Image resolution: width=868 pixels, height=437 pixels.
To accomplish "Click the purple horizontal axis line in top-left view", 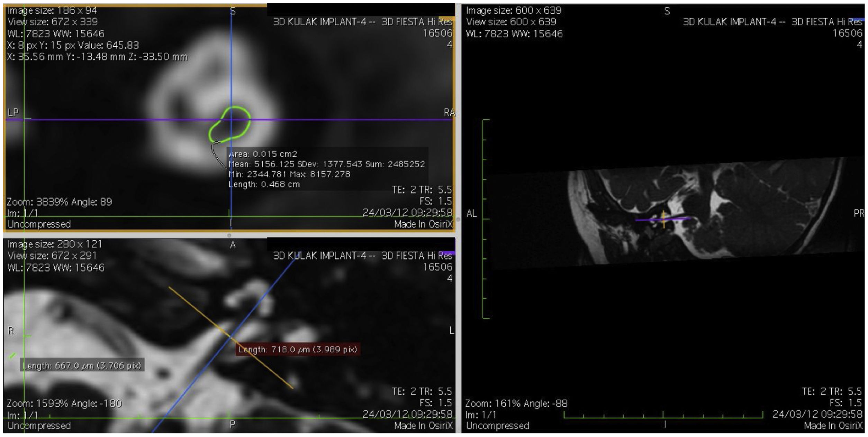I will (346, 120).
